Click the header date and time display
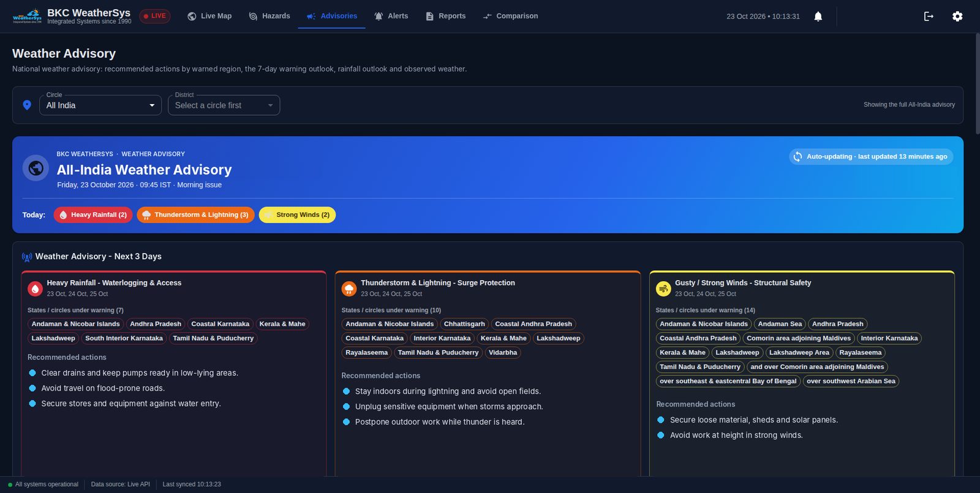The image size is (980, 493). 763,17
